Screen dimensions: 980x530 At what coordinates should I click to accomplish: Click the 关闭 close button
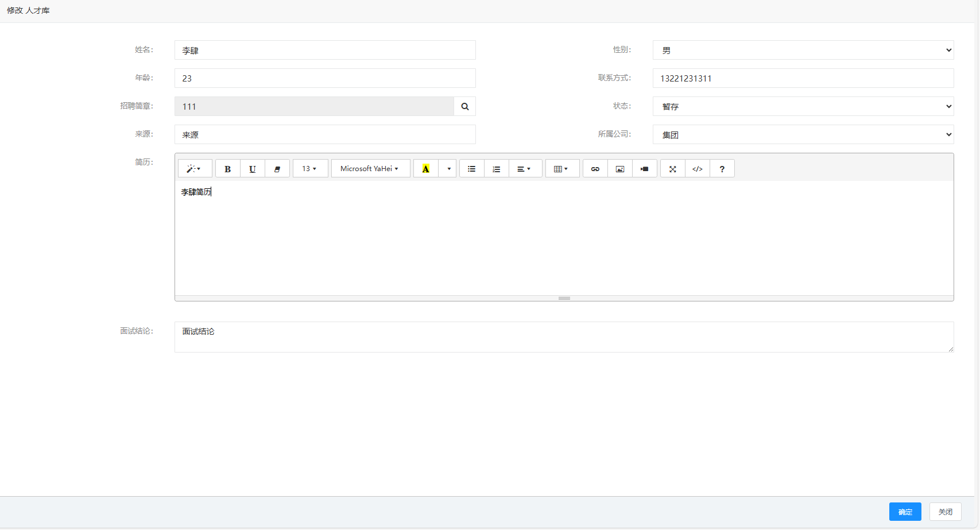[x=945, y=512]
